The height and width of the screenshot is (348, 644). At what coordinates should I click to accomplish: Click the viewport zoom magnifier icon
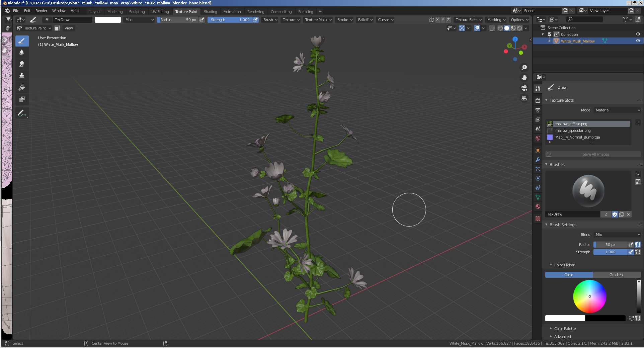click(524, 68)
